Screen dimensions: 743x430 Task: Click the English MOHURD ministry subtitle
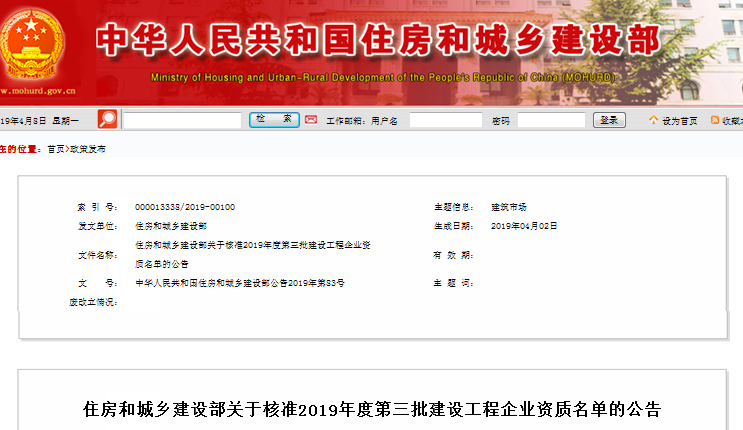pos(383,77)
